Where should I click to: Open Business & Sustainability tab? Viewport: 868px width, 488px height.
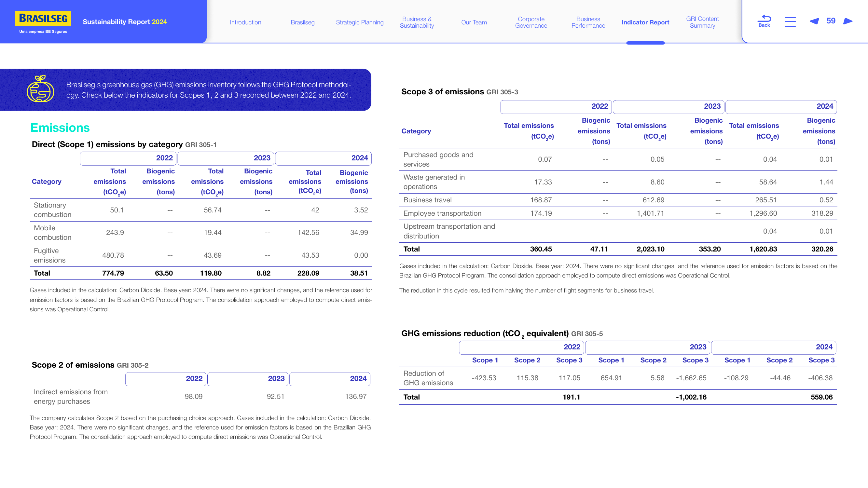tap(417, 22)
